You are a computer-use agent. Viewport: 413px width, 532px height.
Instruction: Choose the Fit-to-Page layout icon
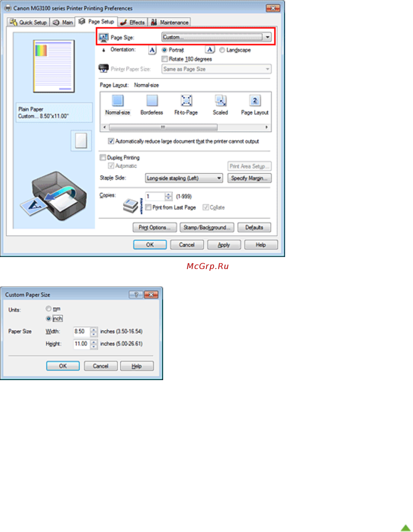[186, 101]
